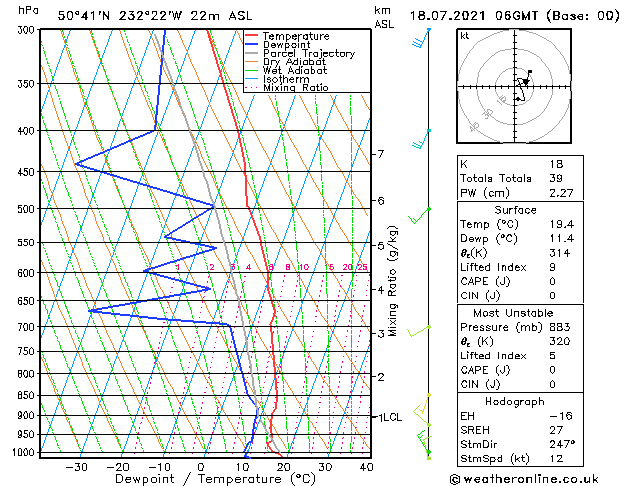Click the green wind barb at 500 hPa
This screenshot has height=486, width=629.
pyautogui.click(x=419, y=216)
